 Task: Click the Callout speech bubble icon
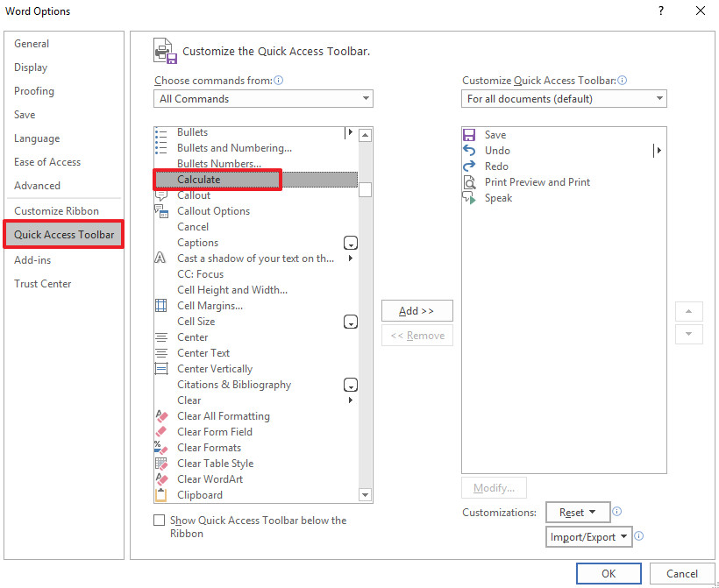[x=161, y=195]
